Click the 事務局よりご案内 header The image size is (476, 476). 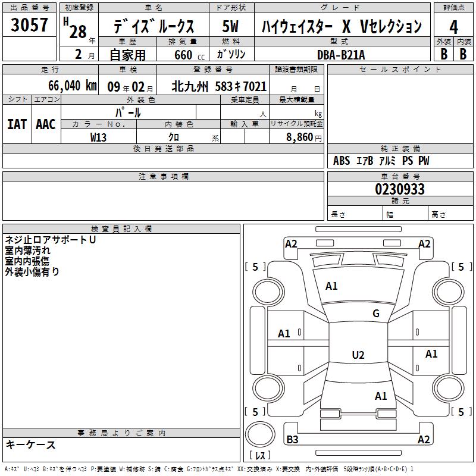121,433
